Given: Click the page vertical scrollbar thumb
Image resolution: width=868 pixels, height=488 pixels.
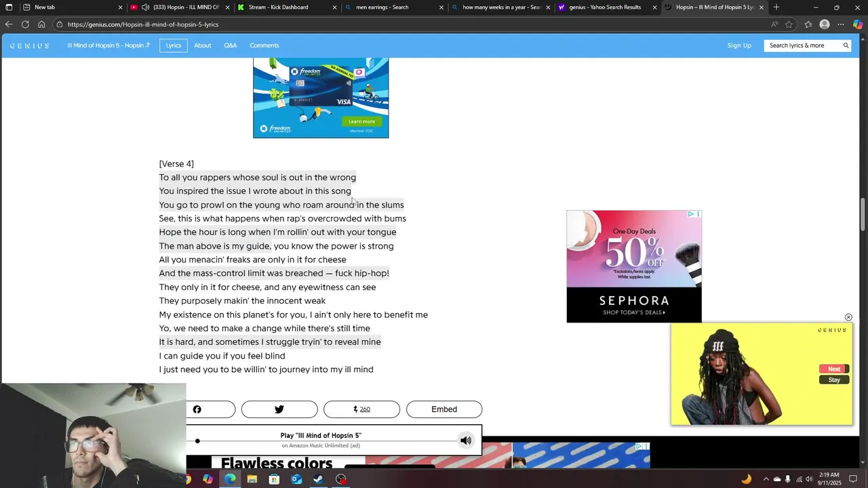Looking at the screenshot, I should tap(863, 213).
